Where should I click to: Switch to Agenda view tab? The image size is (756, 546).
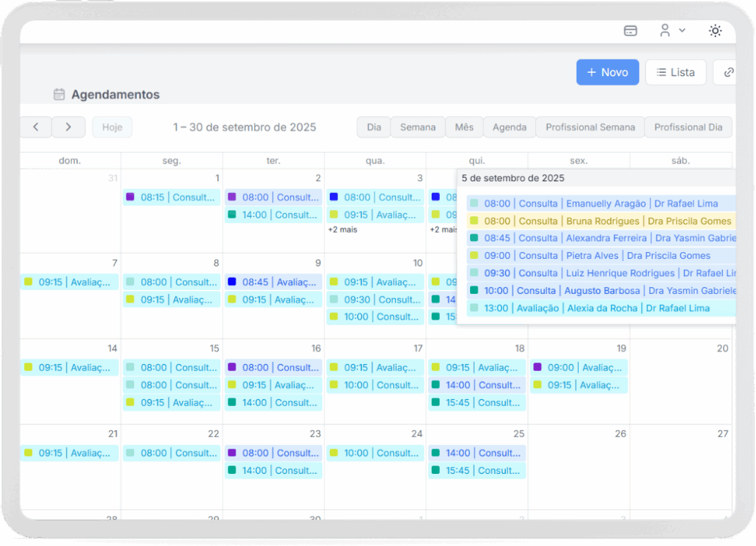point(509,127)
